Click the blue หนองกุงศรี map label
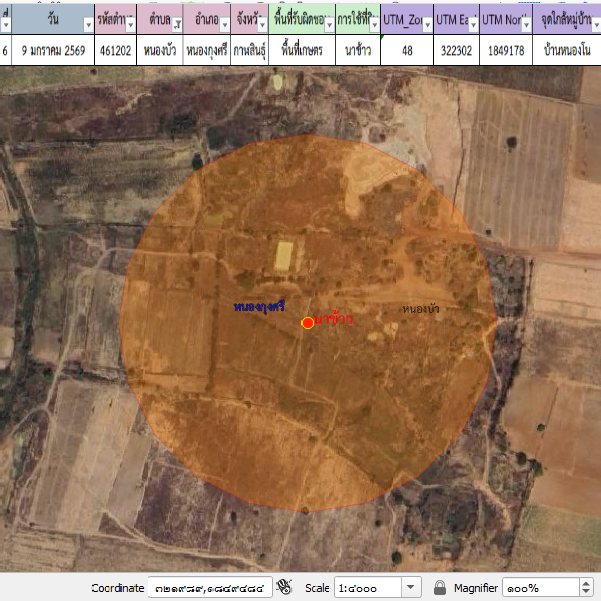The height and width of the screenshot is (601, 601). (259, 305)
